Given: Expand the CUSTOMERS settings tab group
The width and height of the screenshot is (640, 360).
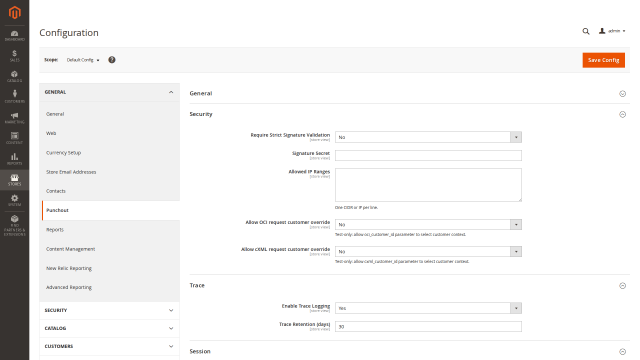Looking at the screenshot, I should point(109,346).
